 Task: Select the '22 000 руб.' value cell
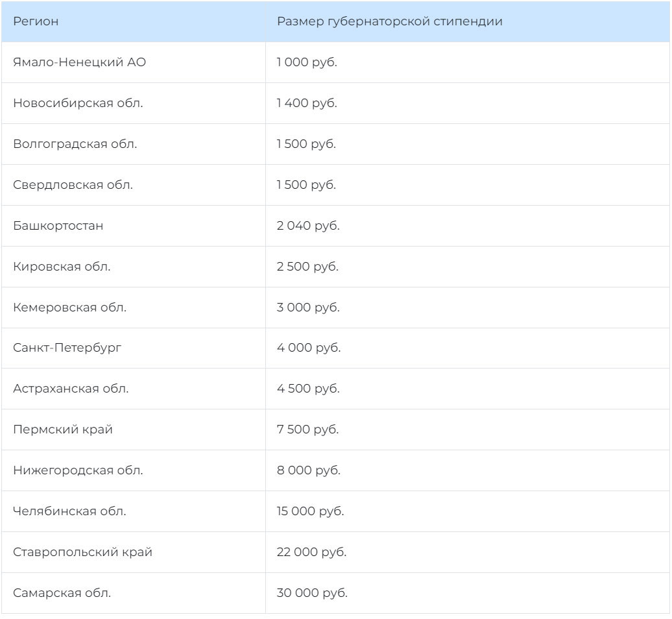point(311,552)
